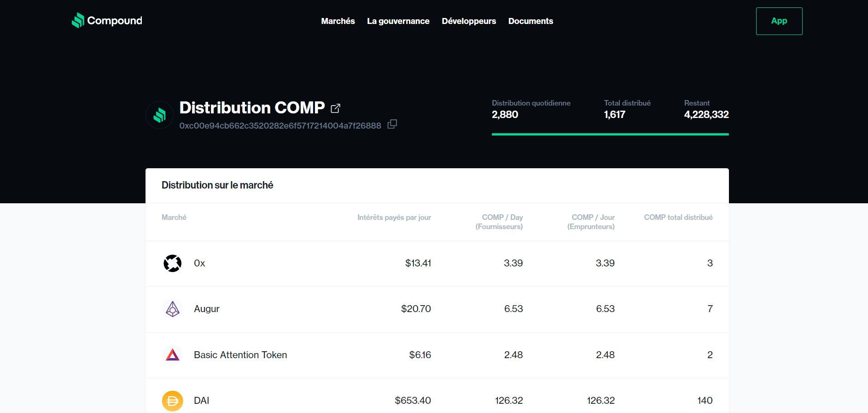Select the Augur market row name
The image size is (868, 413).
pyautogui.click(x=207, y=309)
